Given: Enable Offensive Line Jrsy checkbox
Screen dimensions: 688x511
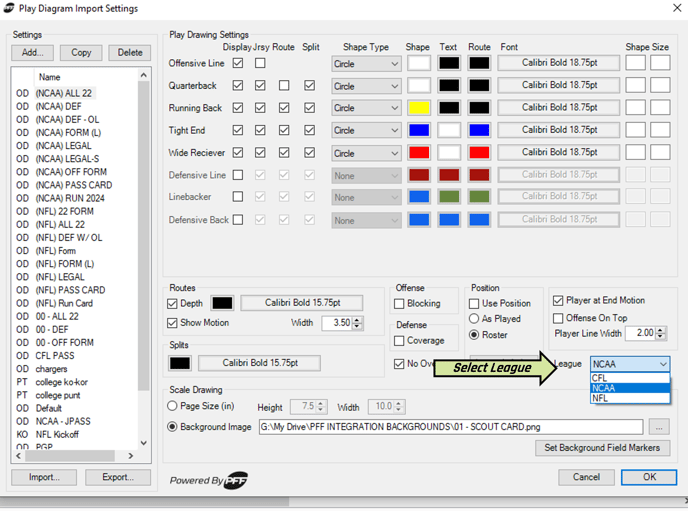Looking at the screenshot, I should click(260, 63).
